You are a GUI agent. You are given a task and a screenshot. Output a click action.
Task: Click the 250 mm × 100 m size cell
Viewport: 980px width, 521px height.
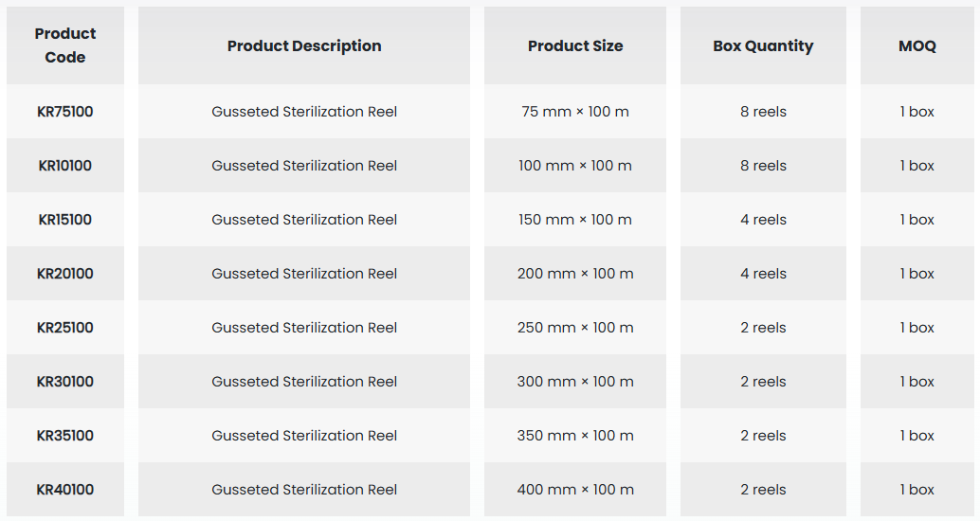tap(575, 328)
